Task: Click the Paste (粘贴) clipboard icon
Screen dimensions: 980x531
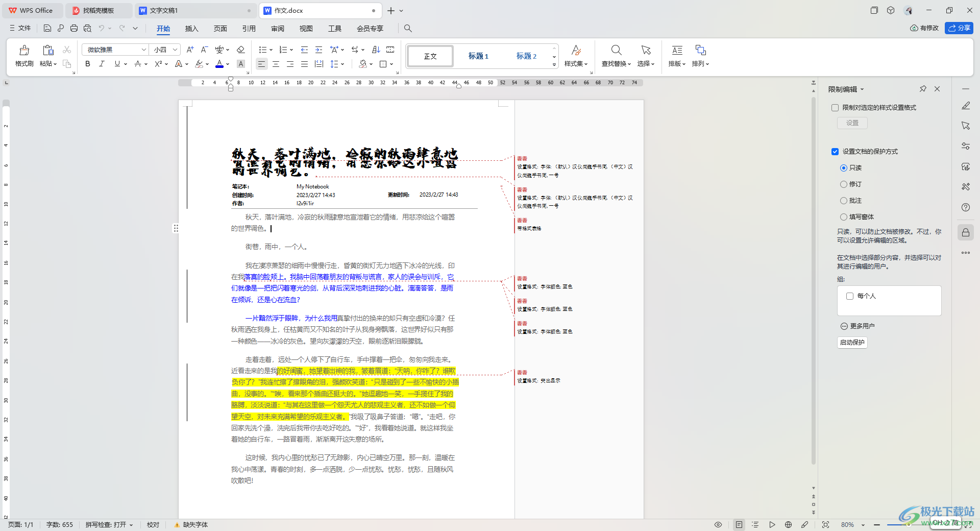Action: (48, 50)
